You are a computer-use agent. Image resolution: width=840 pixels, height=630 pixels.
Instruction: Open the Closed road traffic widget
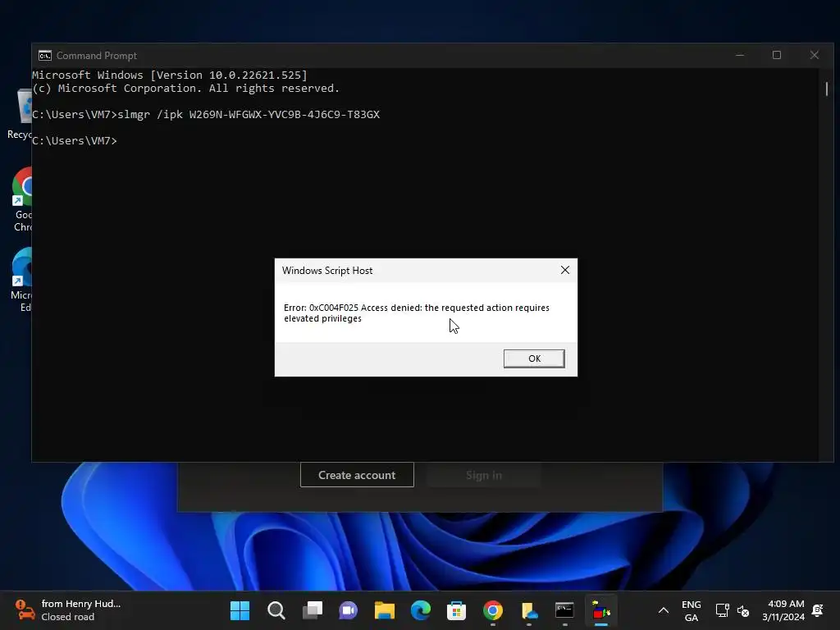pos(69,610)
